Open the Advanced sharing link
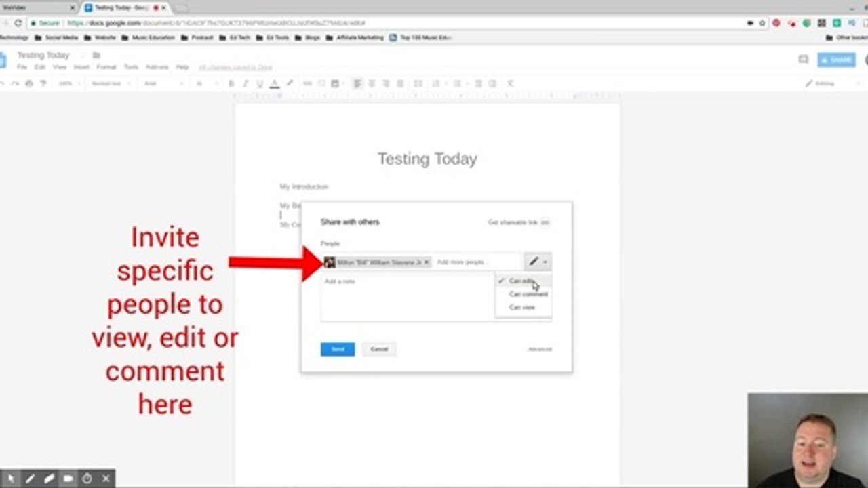The image size is (868, 488). (x=540, y=349)
